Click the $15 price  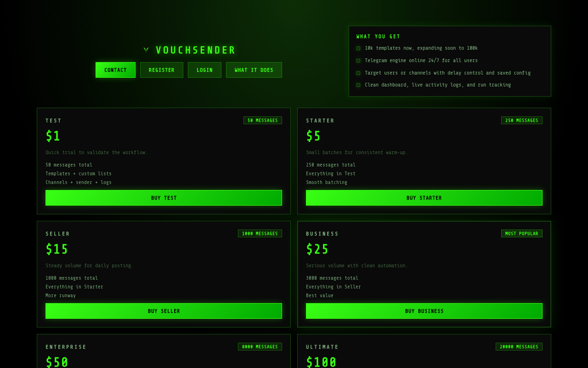[57, 249]
